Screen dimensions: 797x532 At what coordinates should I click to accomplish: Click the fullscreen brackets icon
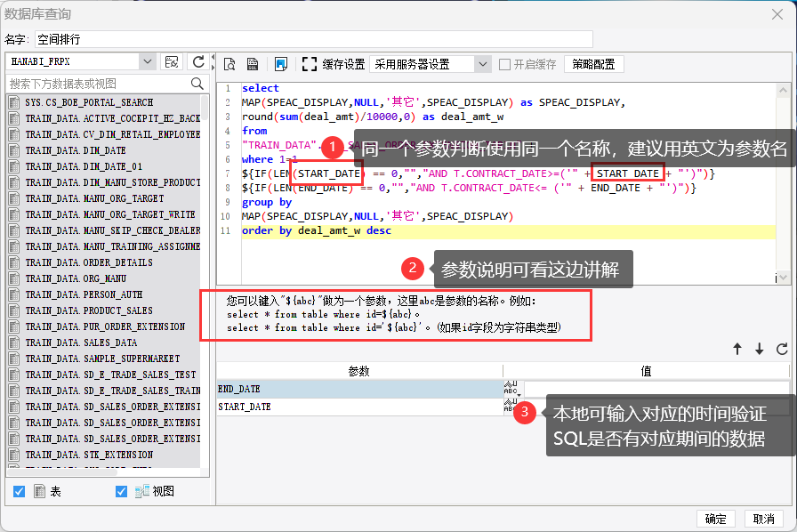pos(309,64)
